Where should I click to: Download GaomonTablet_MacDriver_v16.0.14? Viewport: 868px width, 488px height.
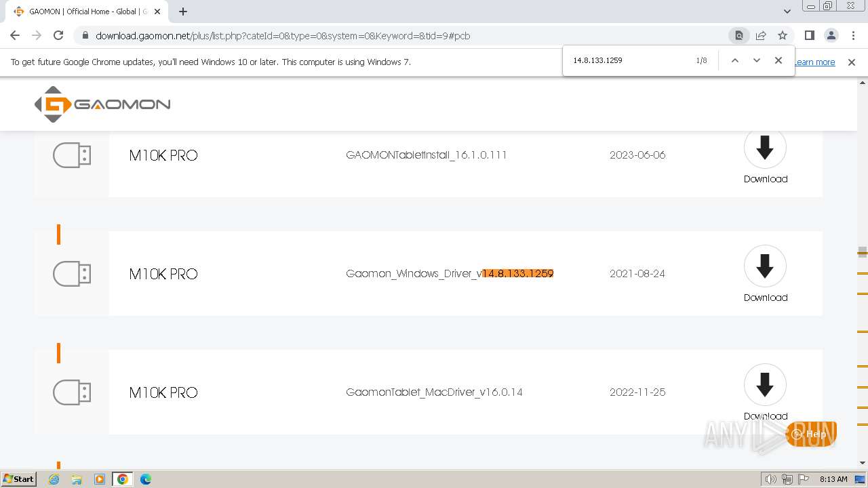(765, 392)
